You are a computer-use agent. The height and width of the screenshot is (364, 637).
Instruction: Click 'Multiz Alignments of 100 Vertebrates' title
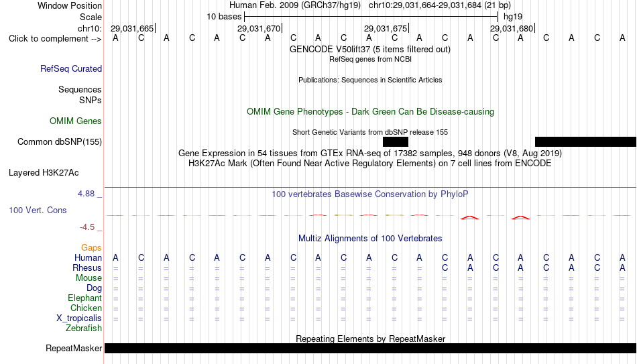pyautogui.click(x=370, y=239)
